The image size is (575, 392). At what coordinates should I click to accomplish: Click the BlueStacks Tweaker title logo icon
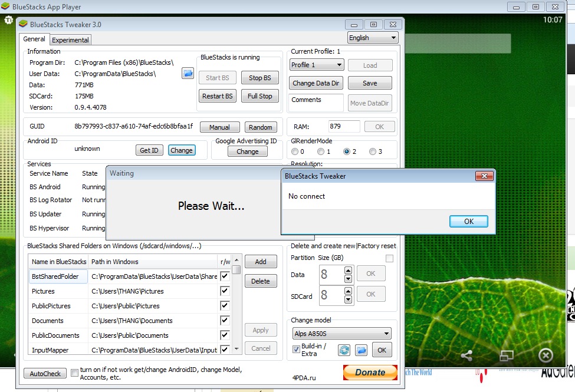pyautogui.click(x=23, y=24)
